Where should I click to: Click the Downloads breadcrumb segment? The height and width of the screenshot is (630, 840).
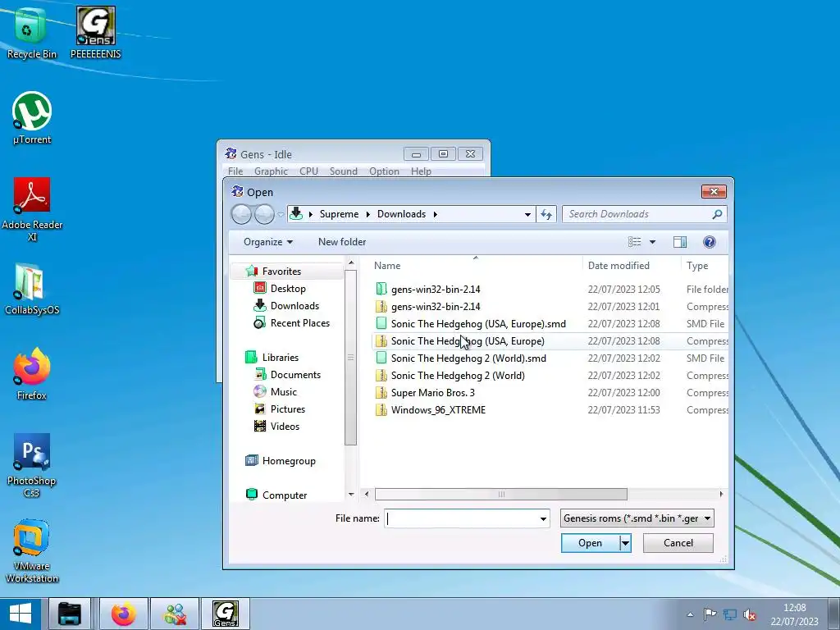click(x=401, y=214)
